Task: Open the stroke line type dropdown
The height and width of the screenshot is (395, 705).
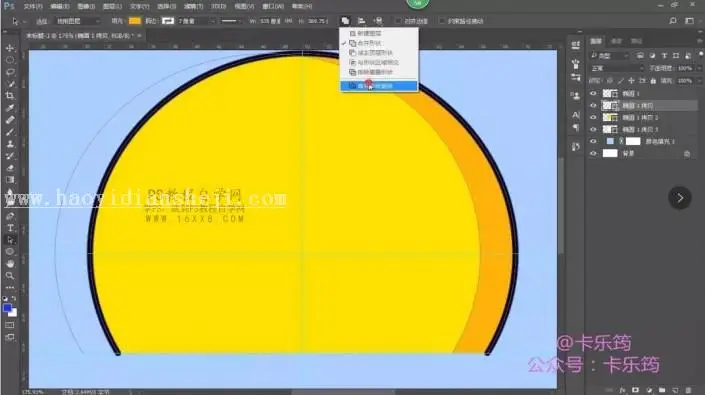Action: pyautogui.click(x=231, y=21)
